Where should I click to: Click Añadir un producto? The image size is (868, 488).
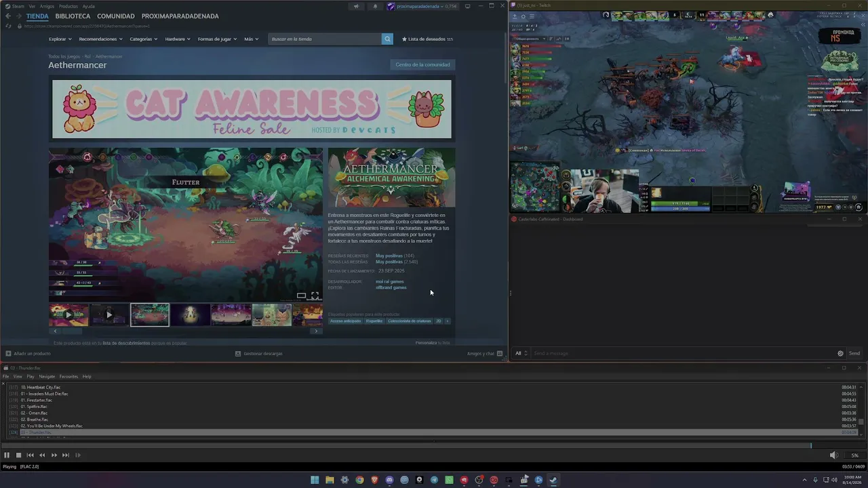(28, 353)
